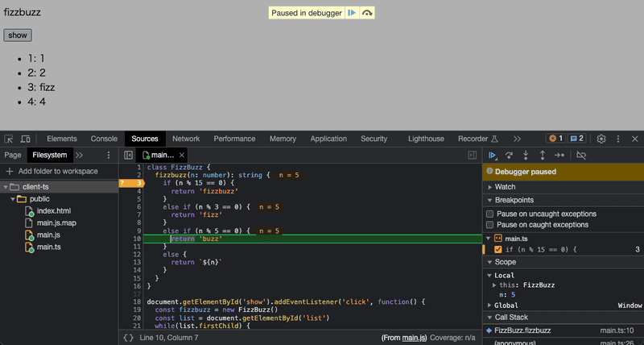The height and width of the screenshot is (345, 644).
Task: Open the main.js source link
Action: (414, 338)
